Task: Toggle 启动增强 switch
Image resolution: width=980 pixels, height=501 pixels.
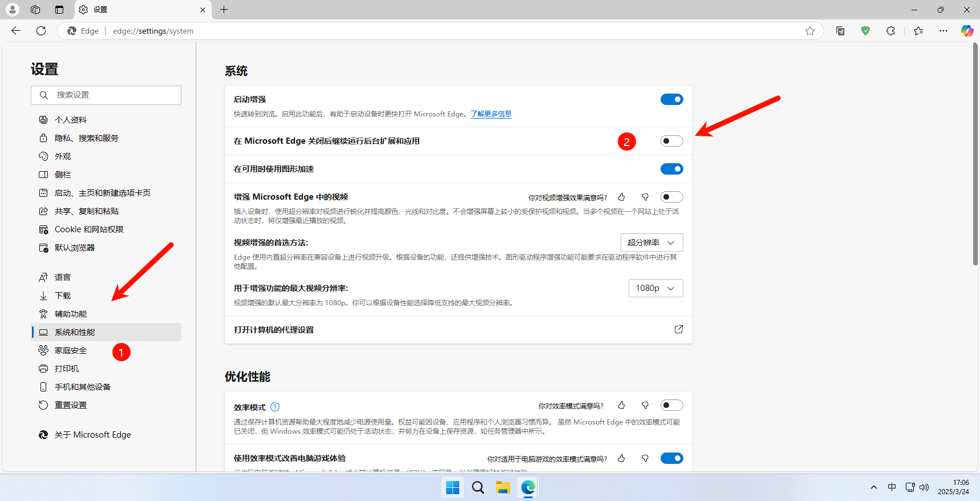Action: (672, 99)
